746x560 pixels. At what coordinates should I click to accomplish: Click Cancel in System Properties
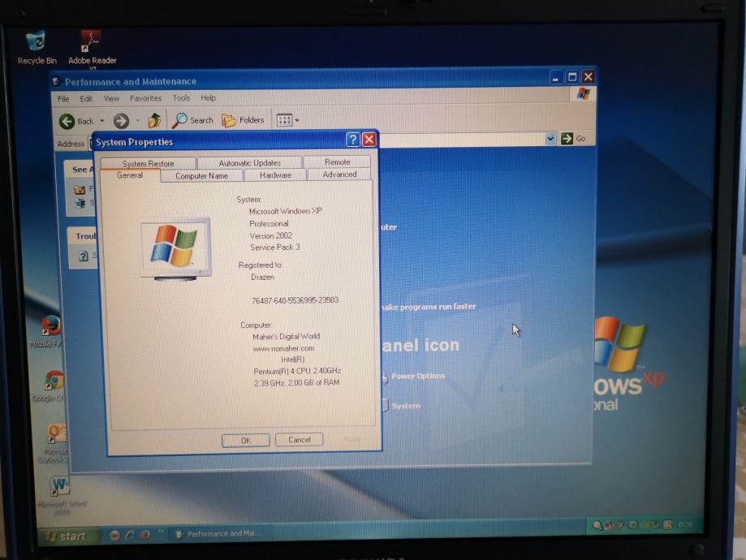300,440
